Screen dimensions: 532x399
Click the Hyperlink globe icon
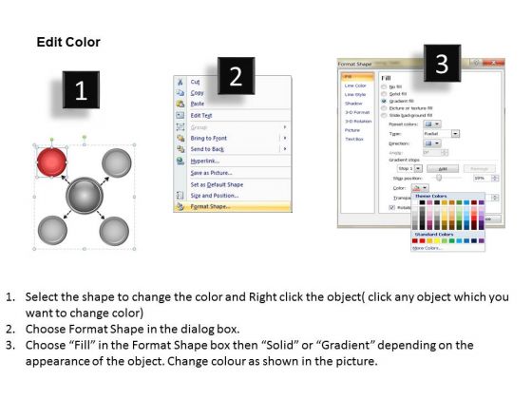click(180, 161)
